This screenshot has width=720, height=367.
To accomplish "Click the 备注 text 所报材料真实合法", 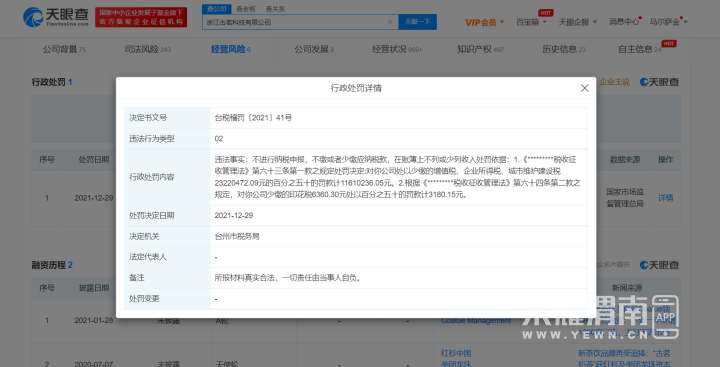I will 246,278.
